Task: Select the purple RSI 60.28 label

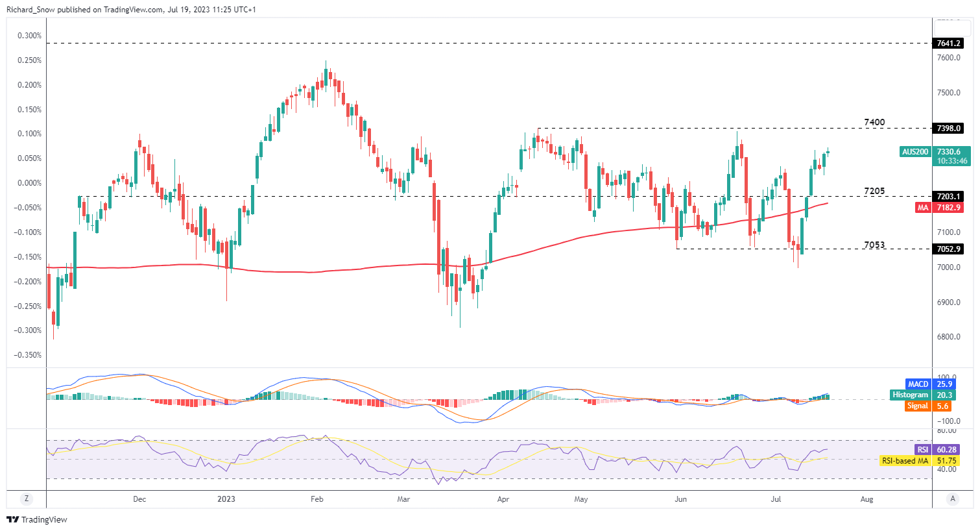Action: tap(937, 449)
